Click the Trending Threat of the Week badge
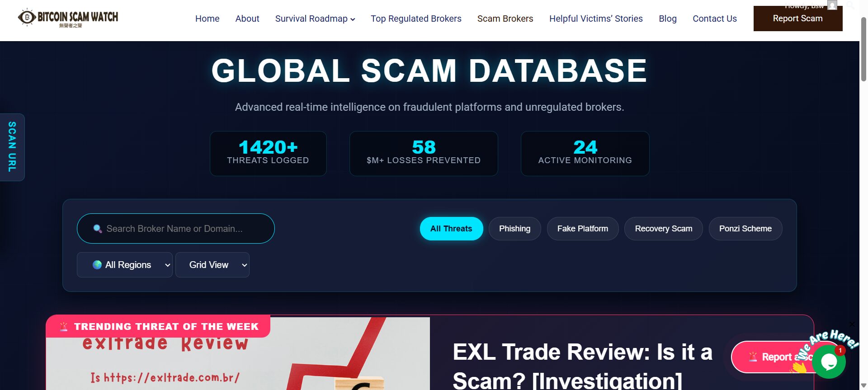The image size is (868, 390). point(158,326)
